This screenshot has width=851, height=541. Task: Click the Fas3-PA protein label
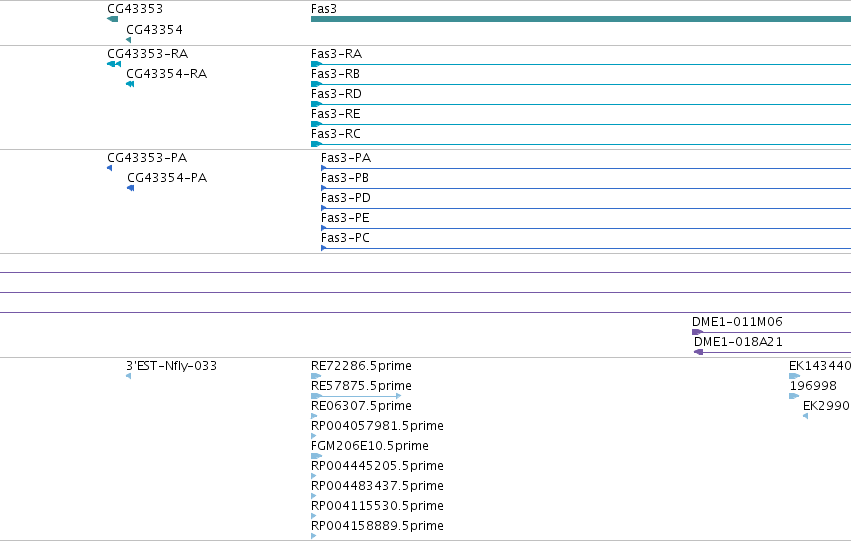tap(346, 158)
